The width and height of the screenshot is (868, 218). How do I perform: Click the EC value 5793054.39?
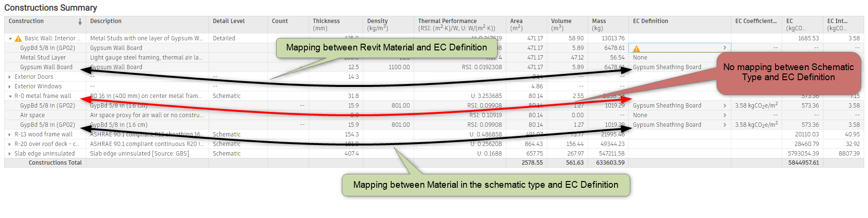(x=803, y=154)
